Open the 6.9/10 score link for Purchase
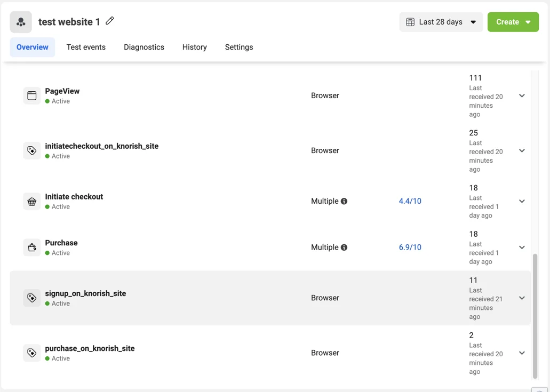Image resolution: width=550 pixels, height=392 pixels. click(x=410, y=247)
